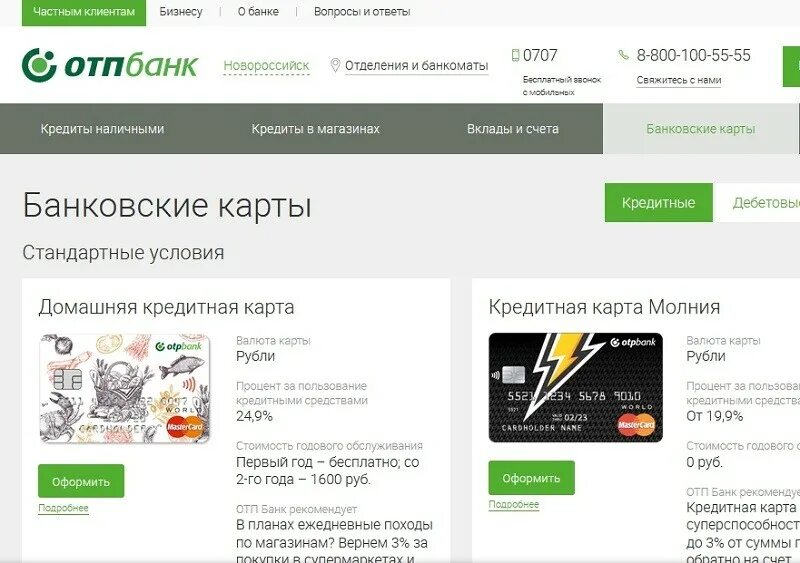Open Кредиты наличными menu section
Viewport: 800px width, 563px height.
(x=103, y=129)
